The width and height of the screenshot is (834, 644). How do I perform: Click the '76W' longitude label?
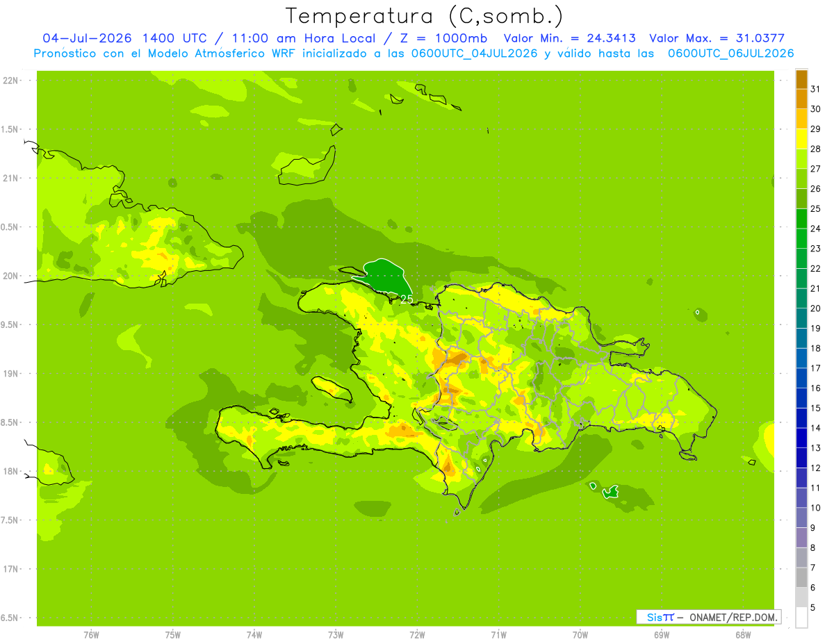click(91, 634)
